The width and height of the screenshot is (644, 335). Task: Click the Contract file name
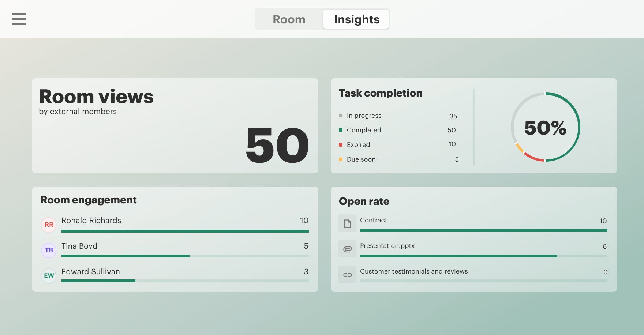click(x=374, y=220)
